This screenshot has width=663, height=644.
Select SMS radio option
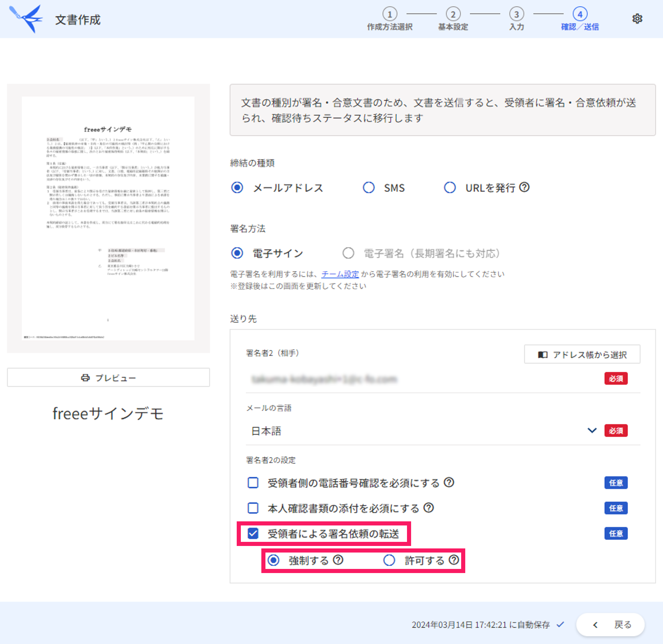tap(369, 188)
